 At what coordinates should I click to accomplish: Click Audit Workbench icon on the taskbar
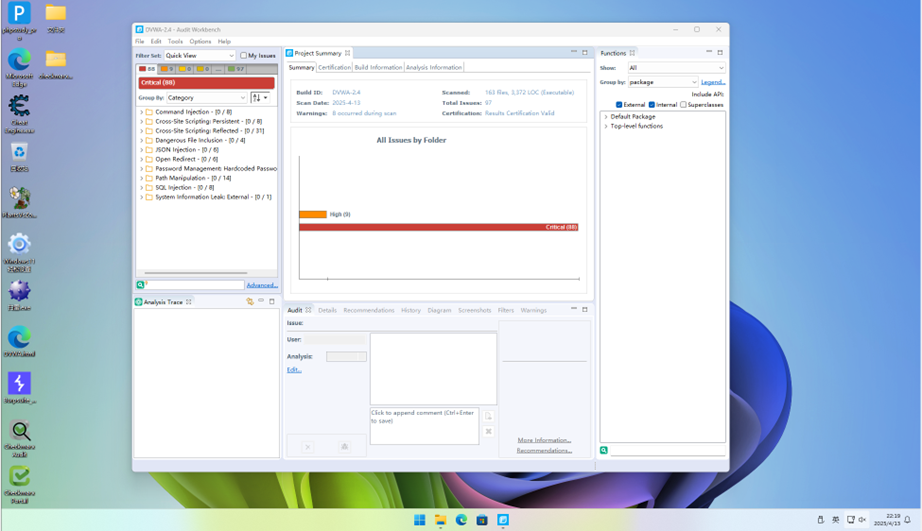click(x=503, y=520)
